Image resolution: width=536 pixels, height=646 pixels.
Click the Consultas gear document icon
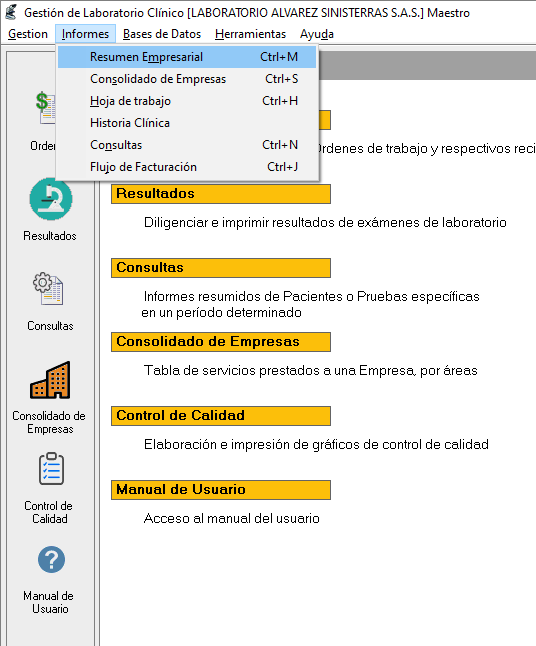tap(48, 289)
